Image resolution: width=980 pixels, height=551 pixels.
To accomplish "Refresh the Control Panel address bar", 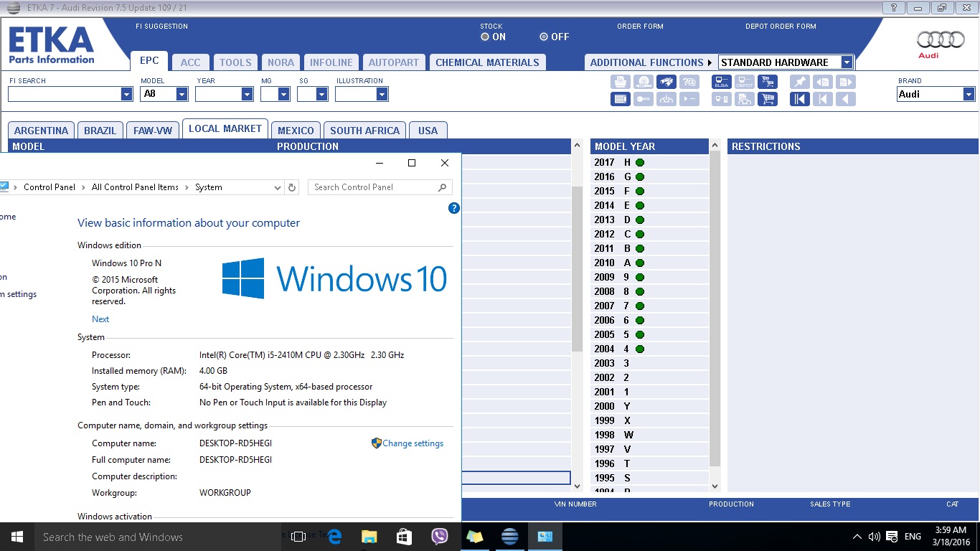I will pyautogui.click(x=292, y=187).
